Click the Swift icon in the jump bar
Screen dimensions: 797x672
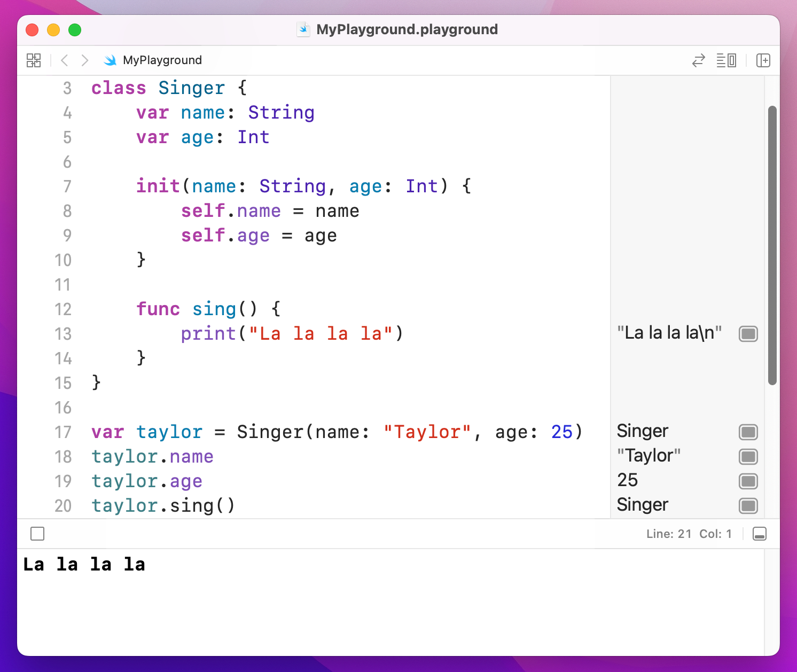click(x=111, y=60)
